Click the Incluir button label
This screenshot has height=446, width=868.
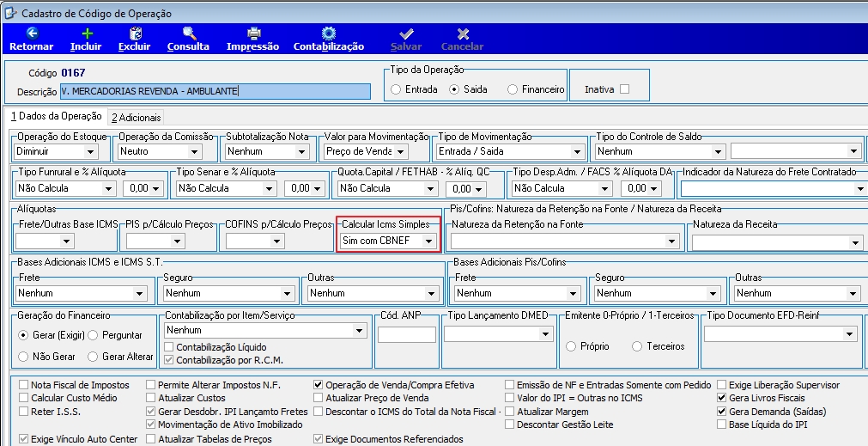[x=86, y=46]
